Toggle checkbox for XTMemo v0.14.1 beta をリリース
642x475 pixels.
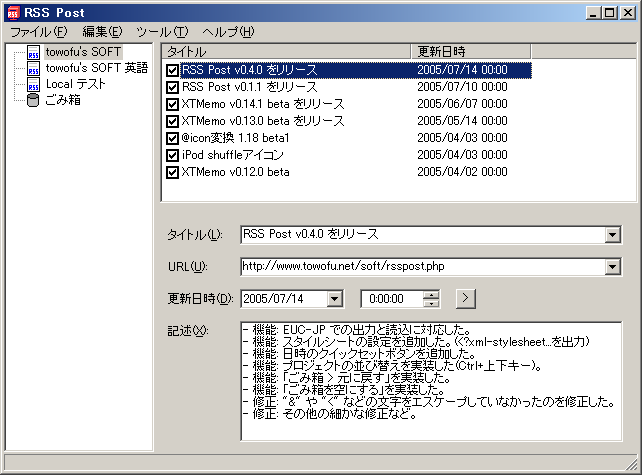click(172, 104)
